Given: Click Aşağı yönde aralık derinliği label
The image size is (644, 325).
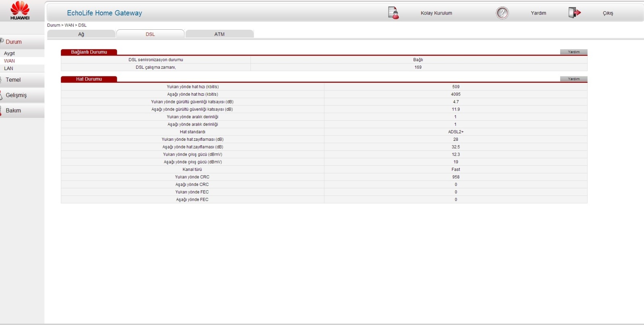Looking at the screenshot, I should tap(193, 124).
